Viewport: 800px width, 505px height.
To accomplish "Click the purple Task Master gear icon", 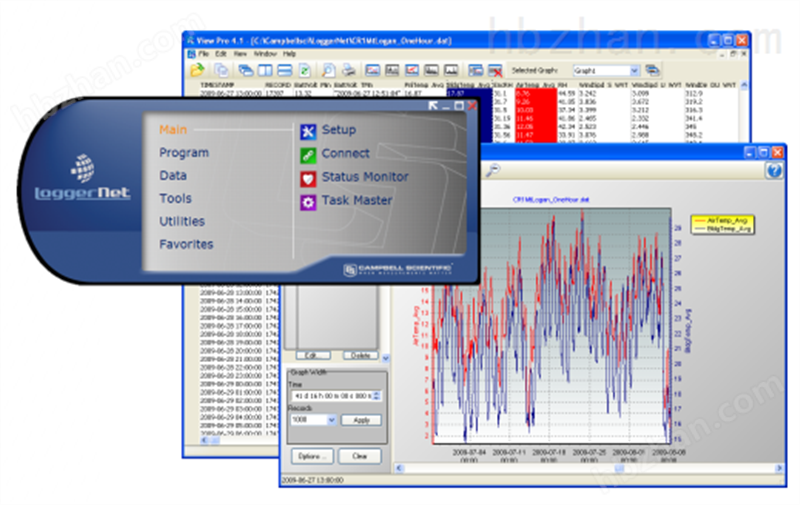I will point(308,201).
